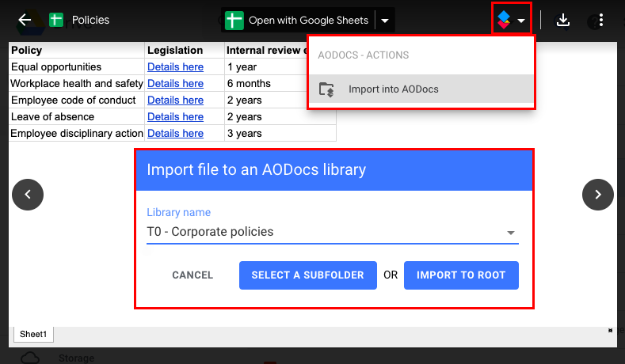Open the three-dot more options menu
Viewport: 625px width, 364px height.
pyautogui.click(x=601, y=20)
